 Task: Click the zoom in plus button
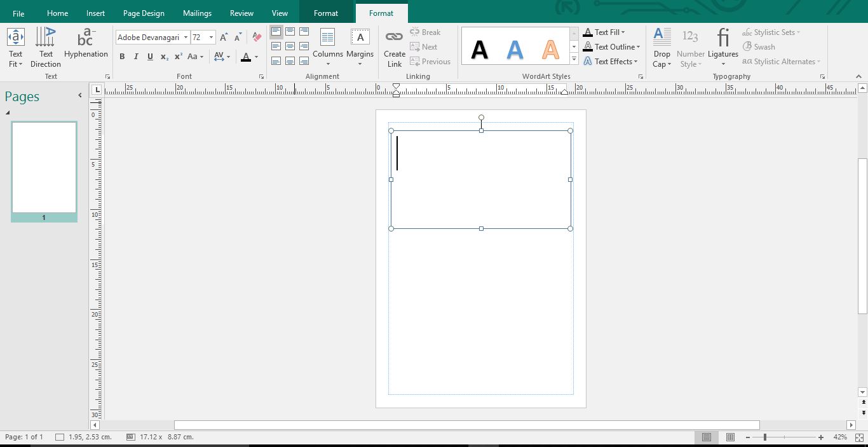[x=821, y=437]
